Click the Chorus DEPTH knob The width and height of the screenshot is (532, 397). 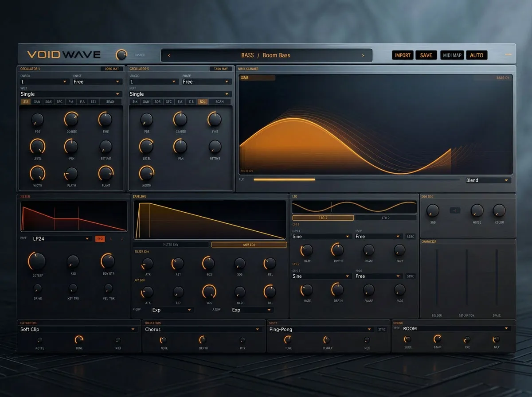203,340
